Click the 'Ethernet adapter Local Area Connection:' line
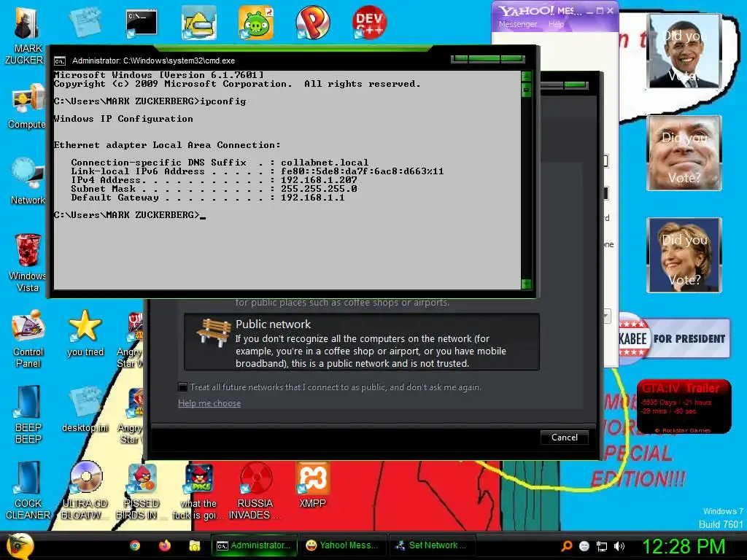This screenshot has height=560, width=747. coord(167,145)
